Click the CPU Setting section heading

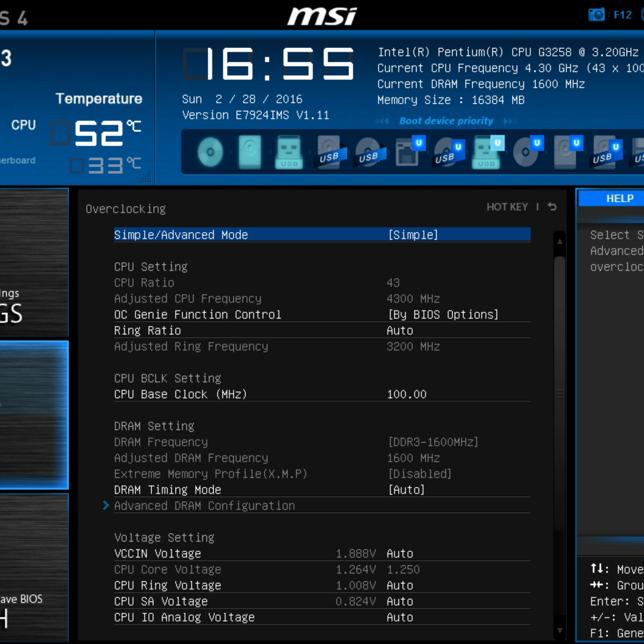[151, 267]
